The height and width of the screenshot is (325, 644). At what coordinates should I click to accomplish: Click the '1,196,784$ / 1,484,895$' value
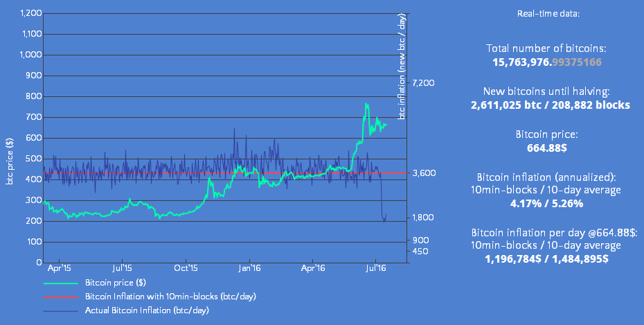pyautogui.click(x=546, y=259)
